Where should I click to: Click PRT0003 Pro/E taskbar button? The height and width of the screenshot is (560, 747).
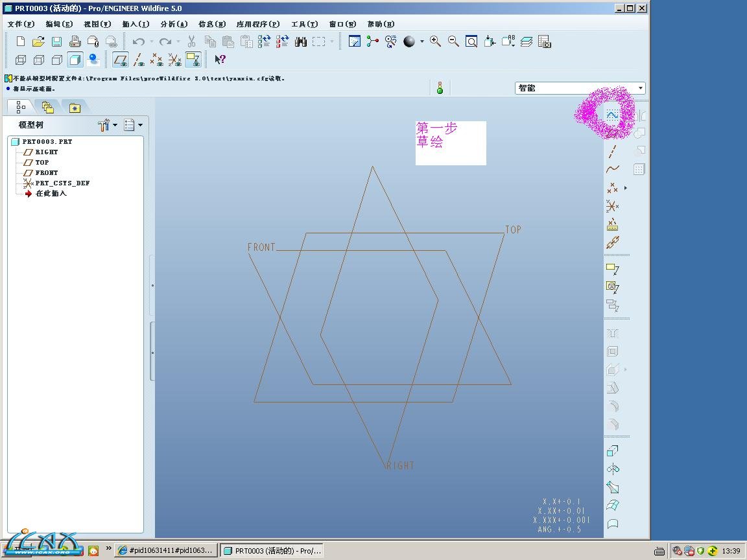tap(271, 551)
